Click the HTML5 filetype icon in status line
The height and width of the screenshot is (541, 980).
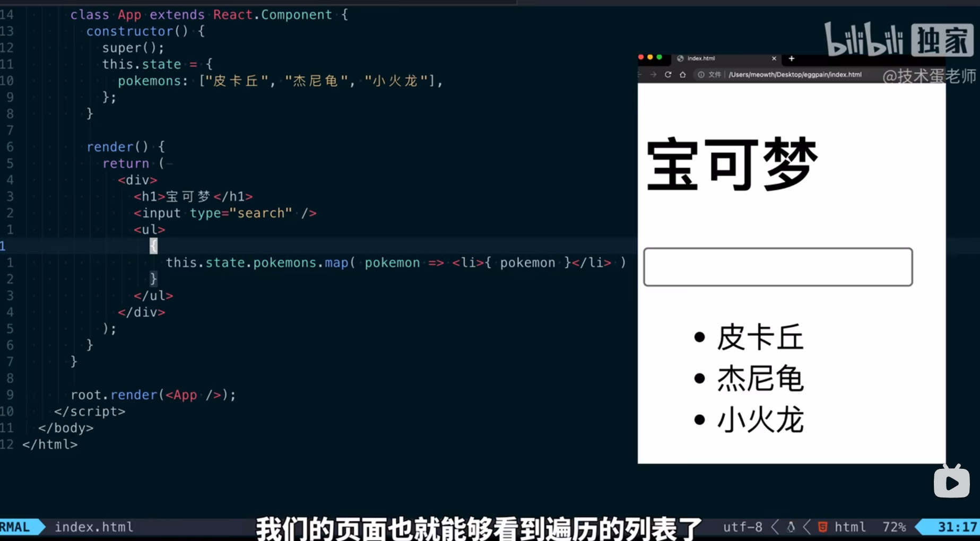coord(822,527)
